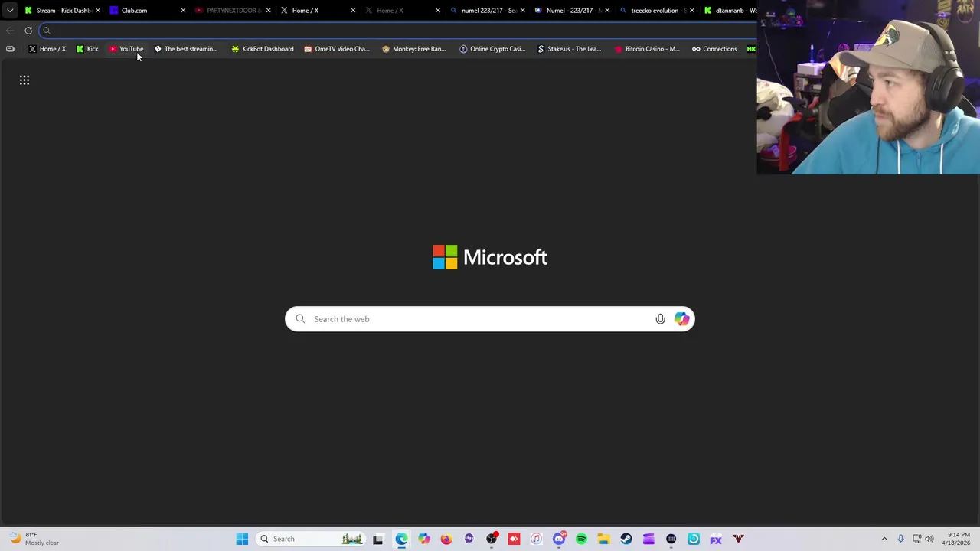Open Discord from the taskbar
This screenshot has width=980, height=551.
click(559, 539)
